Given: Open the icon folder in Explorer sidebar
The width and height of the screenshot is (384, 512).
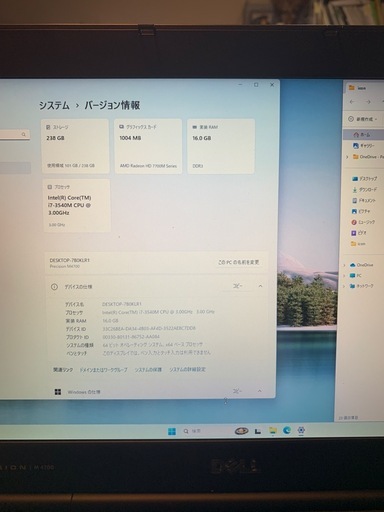Looking at the screenshot, I should 358,244.
